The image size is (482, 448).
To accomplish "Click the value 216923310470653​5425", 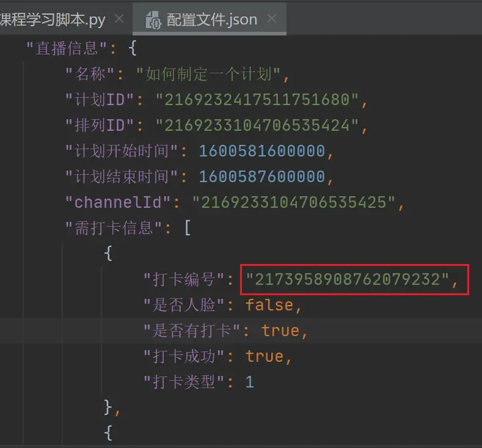I will click(x=294, y=202).
